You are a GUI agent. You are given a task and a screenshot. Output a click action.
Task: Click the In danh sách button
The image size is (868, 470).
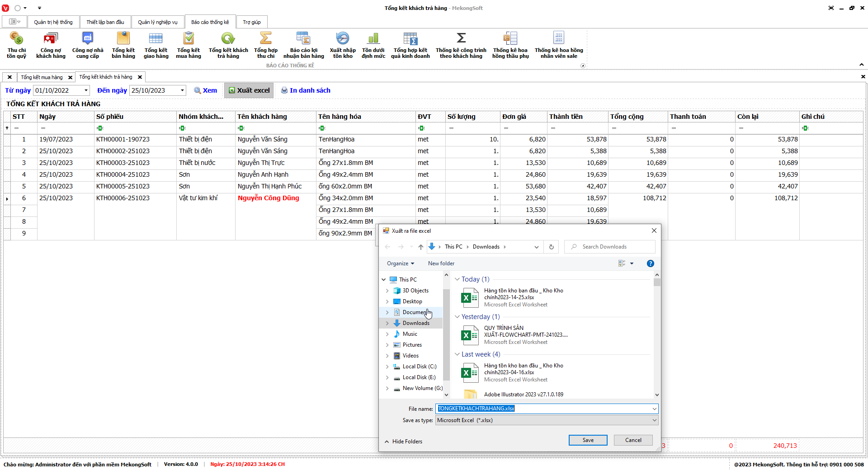(306, 90)
